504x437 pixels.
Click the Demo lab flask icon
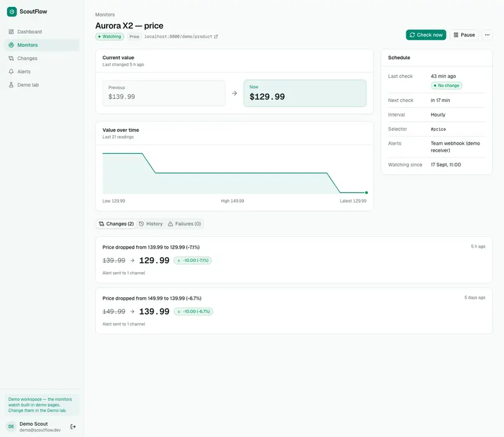(11, 85)
